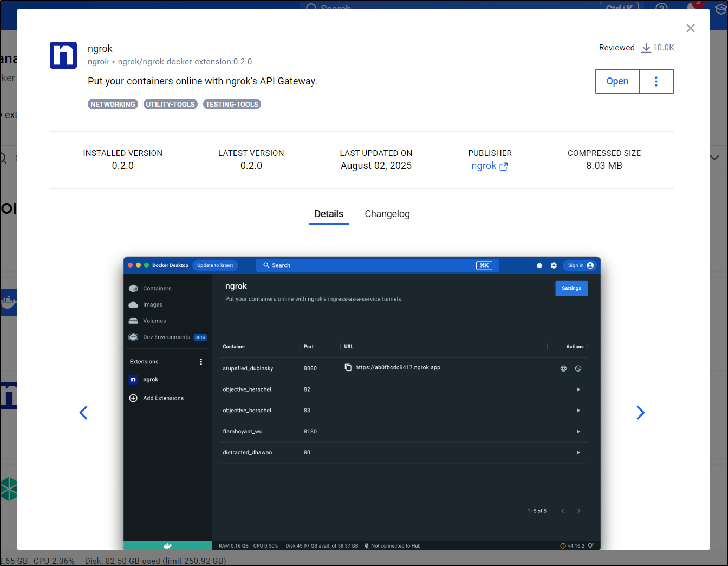Close the ngrok extension details dialog
Viewport: 728px width, 566px height.
690,28
